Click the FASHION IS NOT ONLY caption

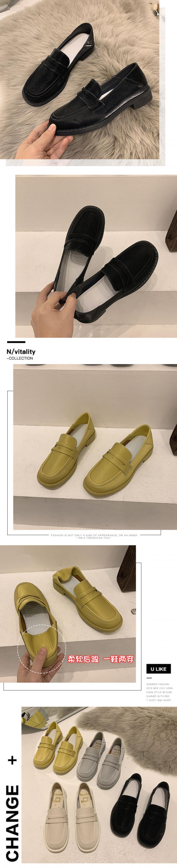pyautogui.click(x=94, y=536)
